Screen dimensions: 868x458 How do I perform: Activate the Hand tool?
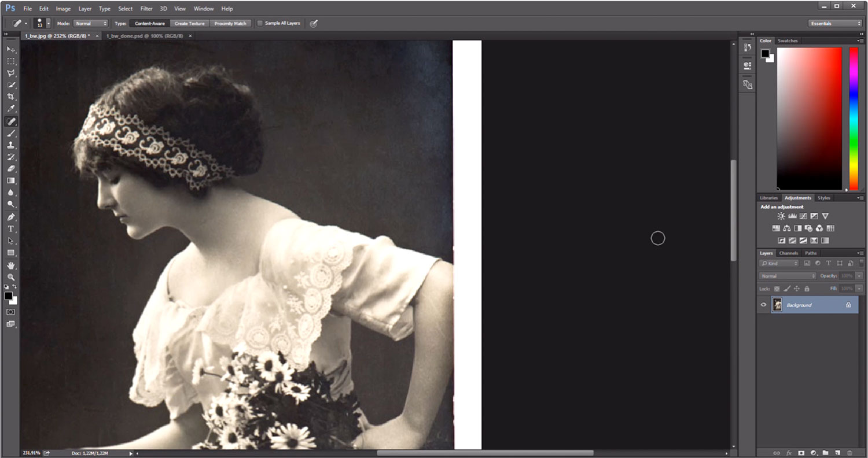11,265
